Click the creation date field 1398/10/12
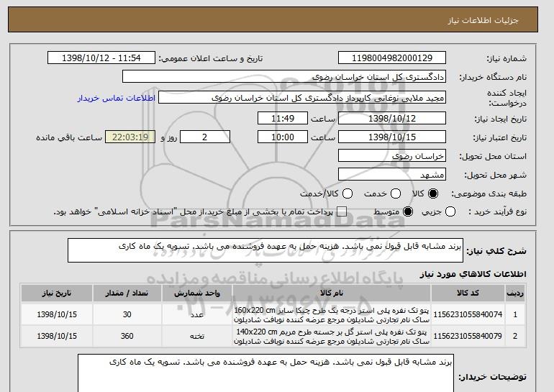The image size is (554, 392). tap(392, 118)
